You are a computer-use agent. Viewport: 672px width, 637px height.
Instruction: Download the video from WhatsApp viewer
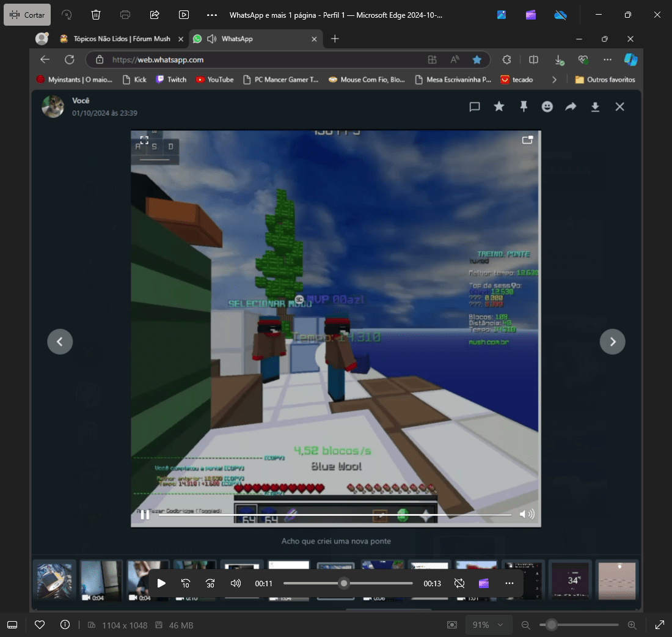[595, 107]
